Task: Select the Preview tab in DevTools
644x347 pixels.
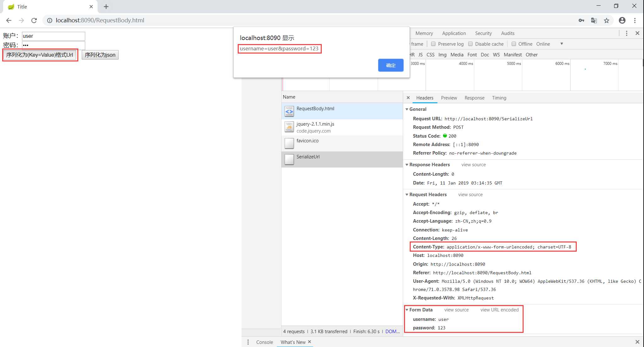Action: point(449,98)
